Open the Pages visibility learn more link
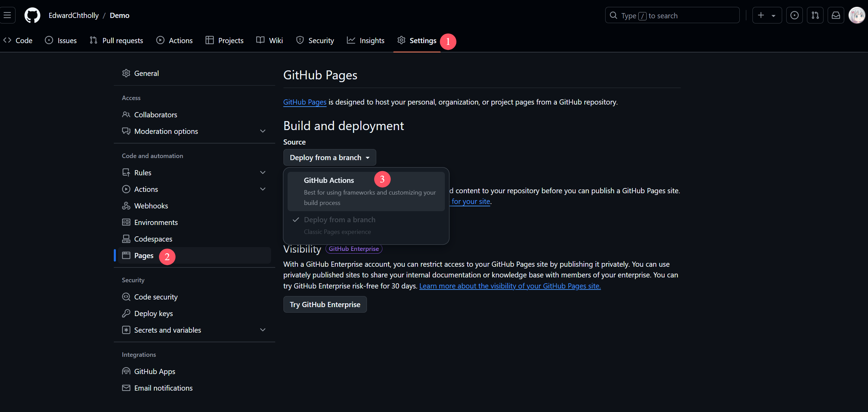The height and width of the screenshot is (412, 868). [x=510, y=286]
